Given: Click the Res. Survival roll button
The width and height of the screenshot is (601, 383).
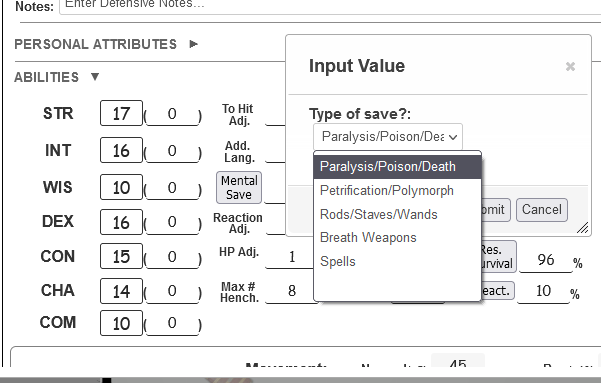Looking at the screenshot, I should (498, 256).
